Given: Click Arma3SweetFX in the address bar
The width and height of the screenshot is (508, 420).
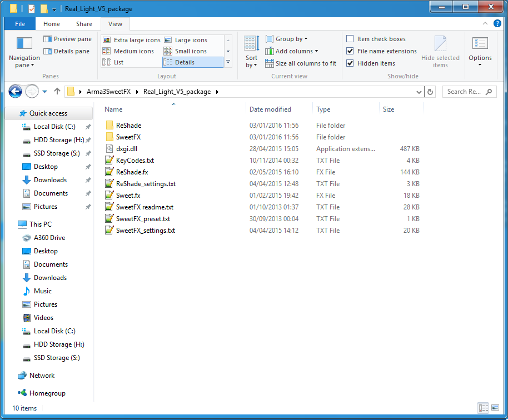Looking at the screenshot, I should 108,92.
